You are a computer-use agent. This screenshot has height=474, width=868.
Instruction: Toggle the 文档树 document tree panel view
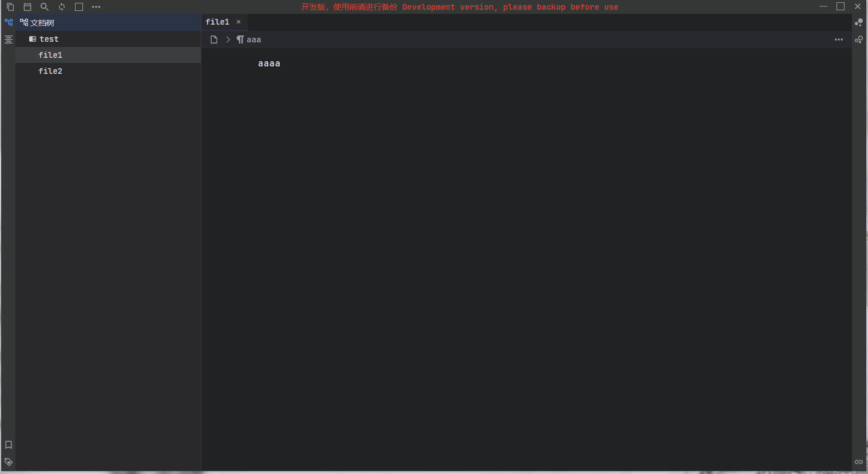click(9, 22)
